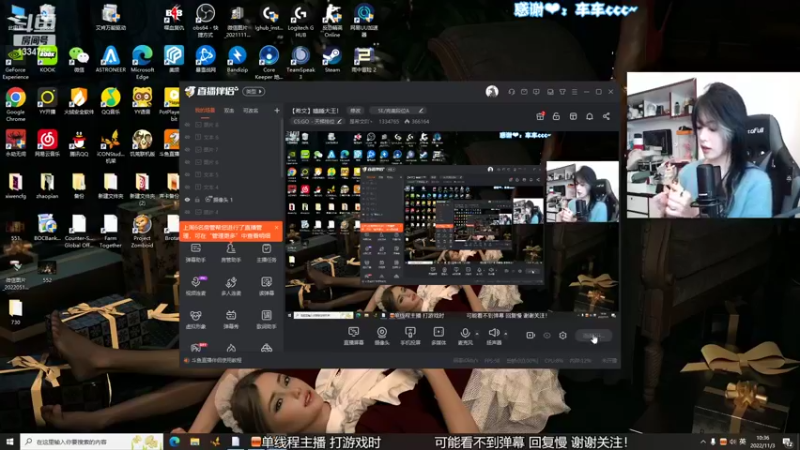This screenshot has width=800, height=450.
Task: Click the Steam desktop icon
Action: pos(332,60)
